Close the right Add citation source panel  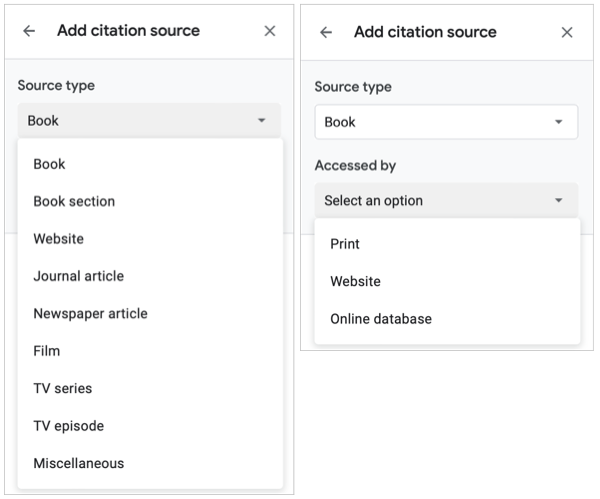[567, 32]
